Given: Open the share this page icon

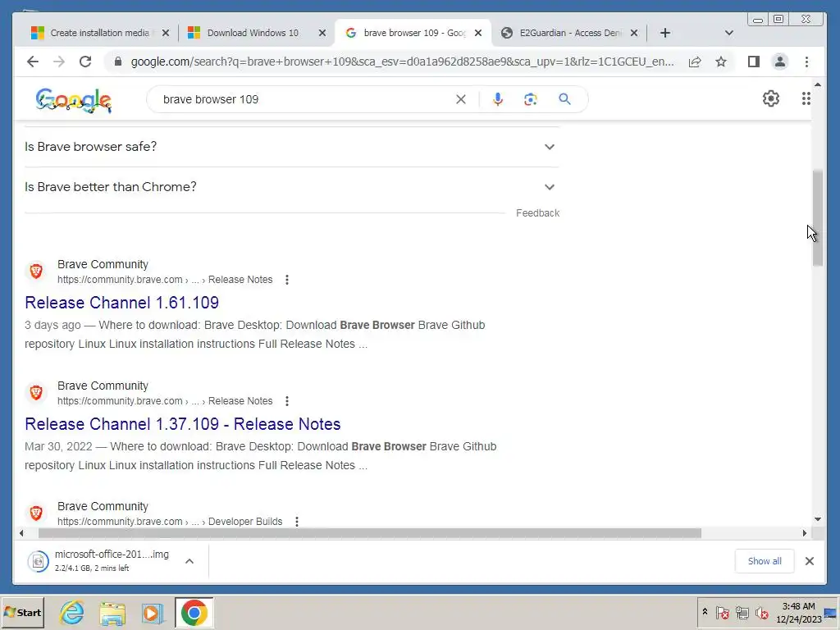Looking at the screenshot, I should tap(695, 62).
